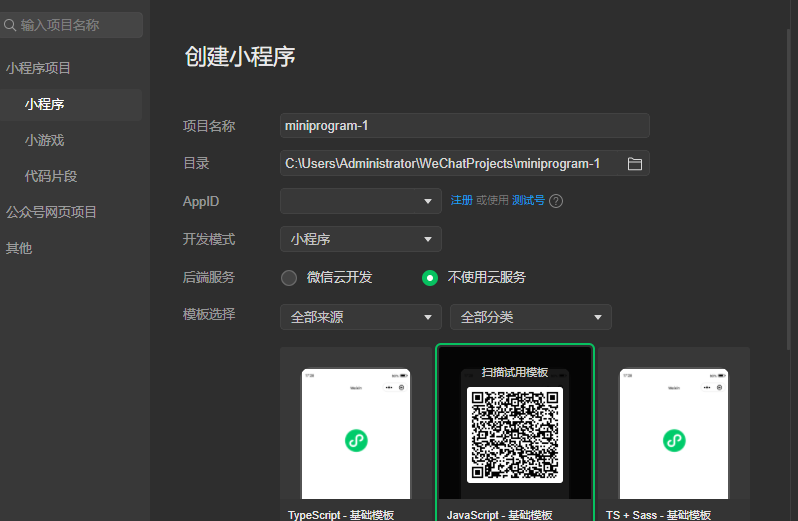
Task: Select the 不使用云服务 radio button
Action: click(x=430, y=278)
